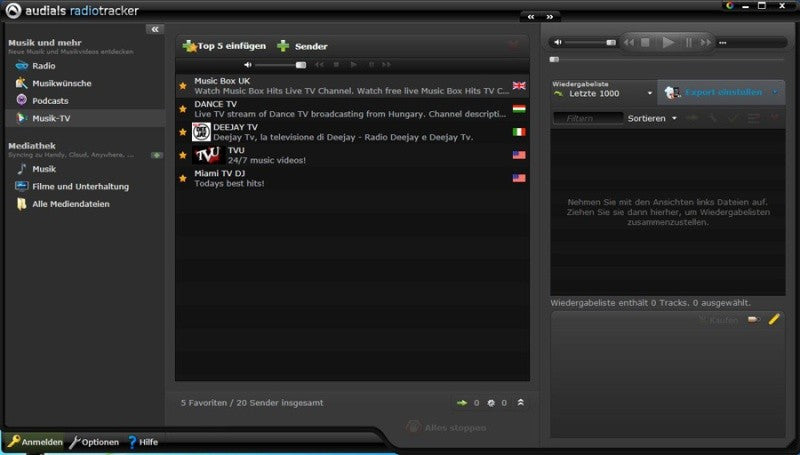
Task: Click the US flag on Miami TV DJ
Action: (519, 178)
